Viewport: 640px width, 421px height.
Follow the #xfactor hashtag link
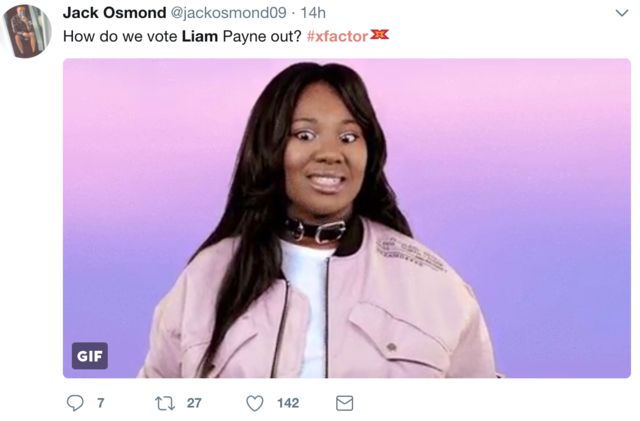338,36
